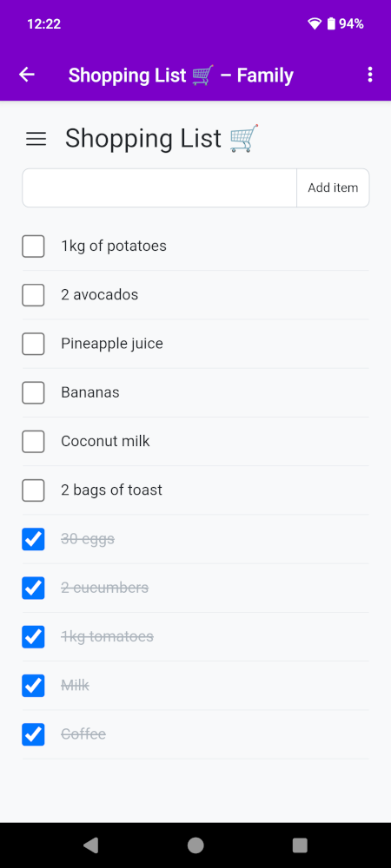Uncheck the 30 eggs item
The height and width of the screenshot is (868, 391).
click(33, 539)
